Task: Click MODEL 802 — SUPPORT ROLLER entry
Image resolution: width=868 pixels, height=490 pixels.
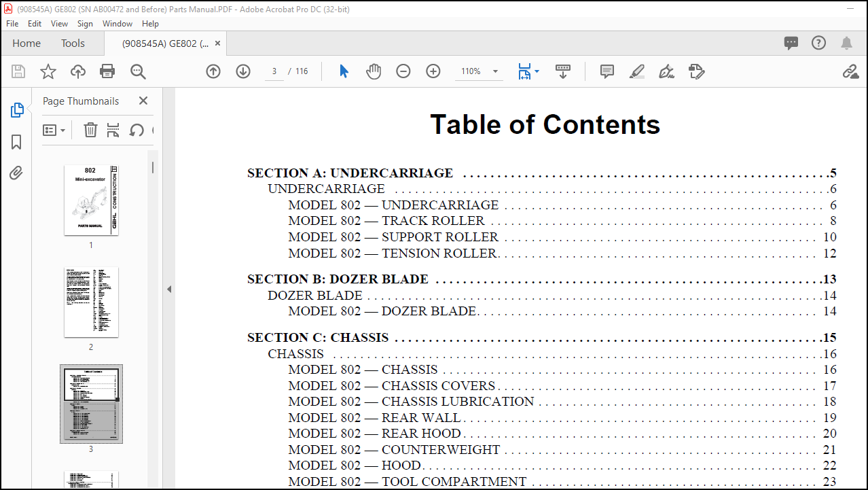Action: tap(562, 237)
